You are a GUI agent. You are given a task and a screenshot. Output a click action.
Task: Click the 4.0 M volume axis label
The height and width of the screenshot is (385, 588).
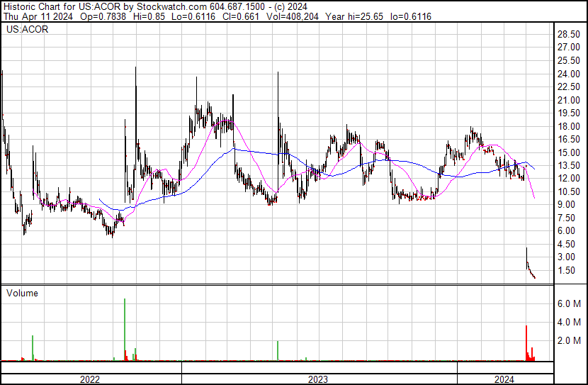(x=569, y=322)
